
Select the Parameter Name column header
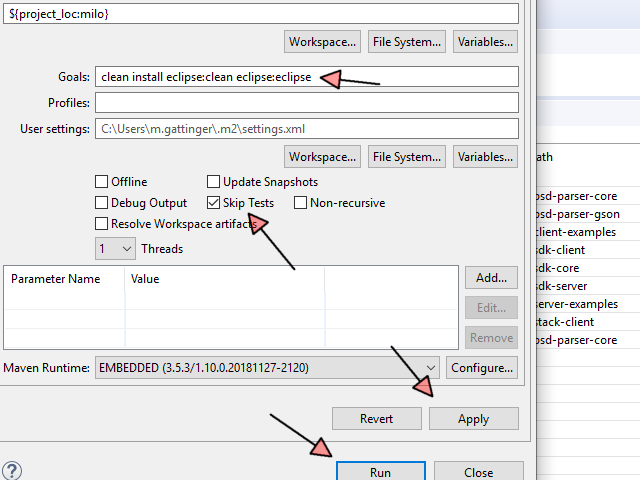64,279
